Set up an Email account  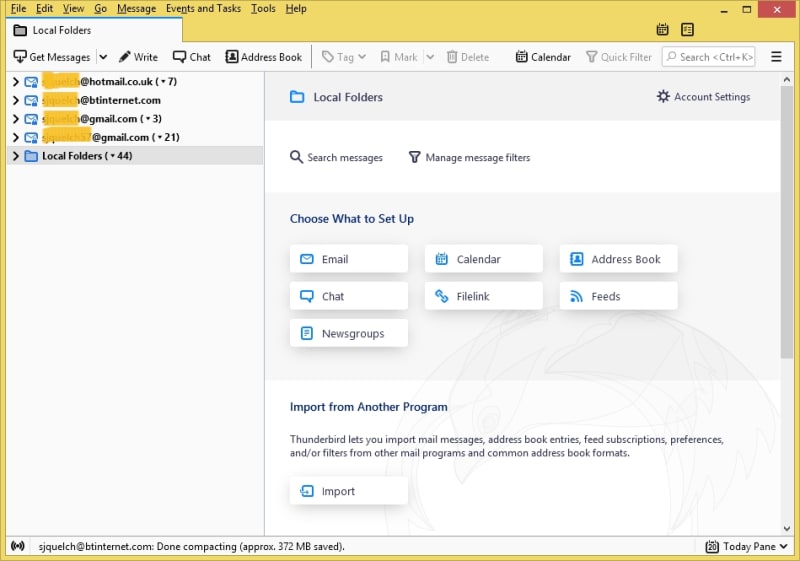(x=349, y=259)
